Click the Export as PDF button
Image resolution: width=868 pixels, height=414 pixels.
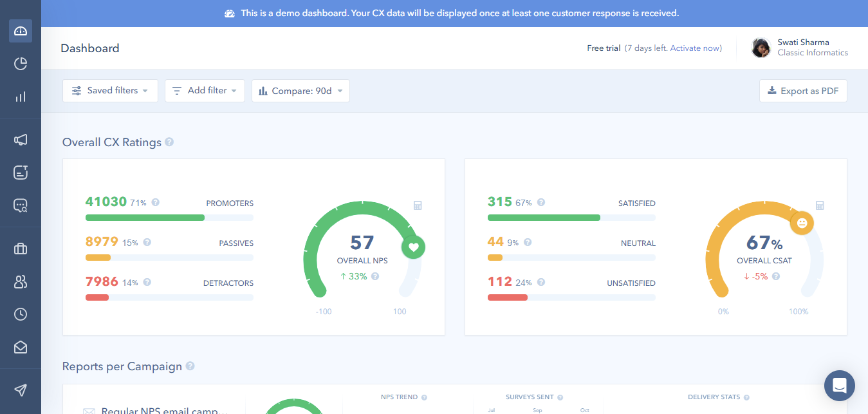(803, 91)
